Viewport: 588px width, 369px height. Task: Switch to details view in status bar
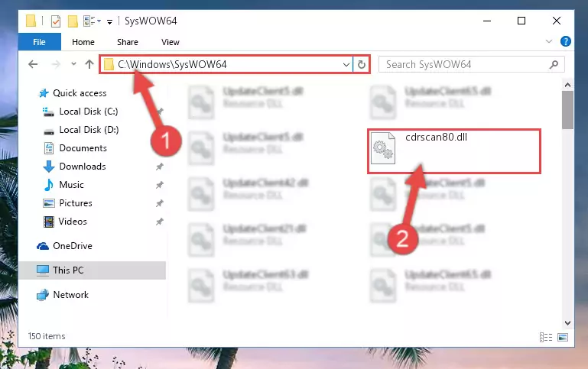point(546,337)
